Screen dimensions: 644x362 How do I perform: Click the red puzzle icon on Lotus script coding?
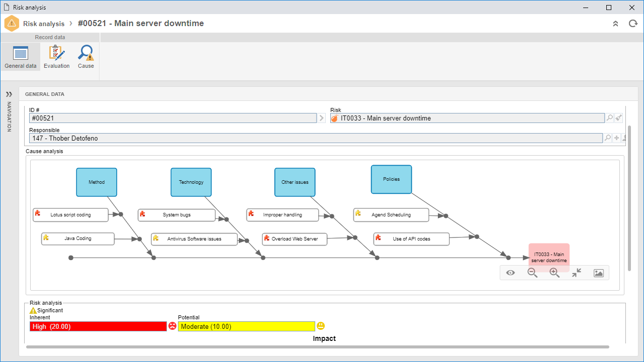click(38, 213)
